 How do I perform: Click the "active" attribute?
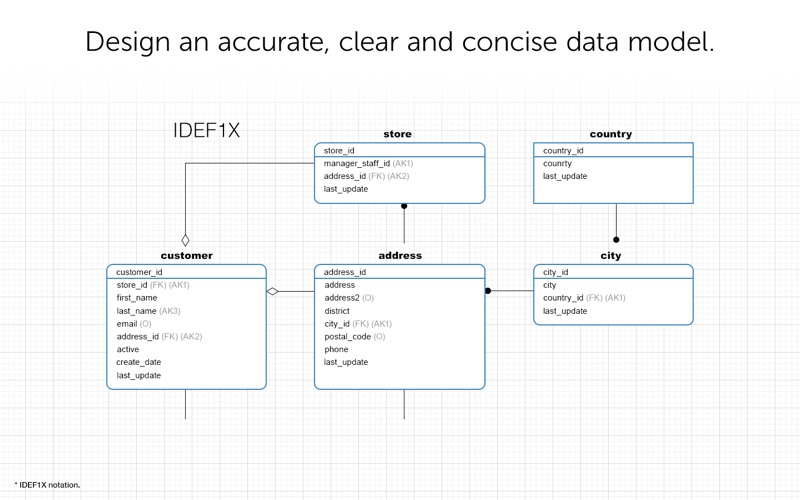click(x=128, y=349)
